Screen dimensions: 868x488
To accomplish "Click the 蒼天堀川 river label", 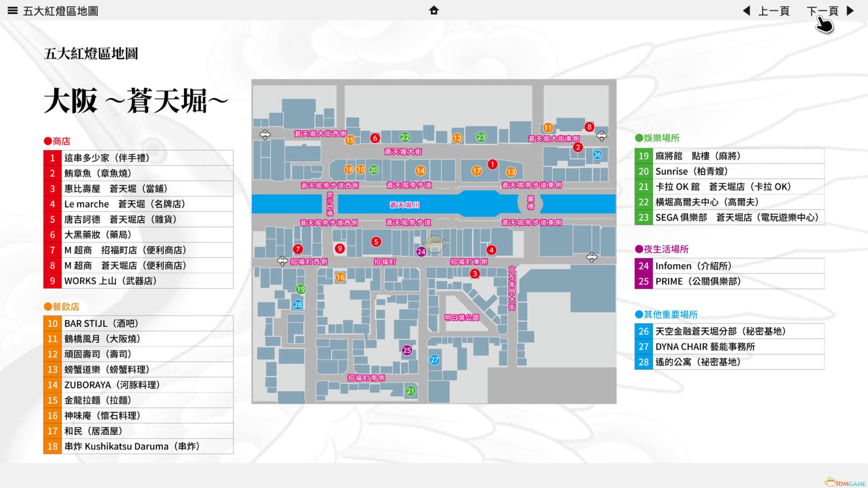I will click(404, 205).
